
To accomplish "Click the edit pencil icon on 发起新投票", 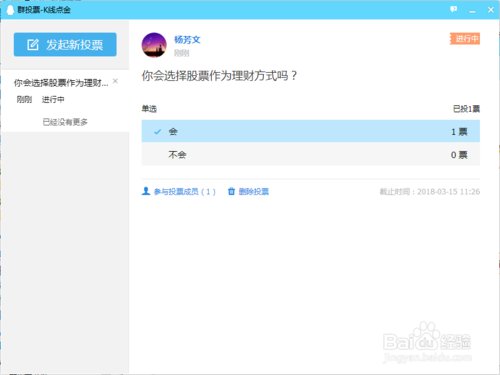I will pyautogui.click(x=33, y=44).
